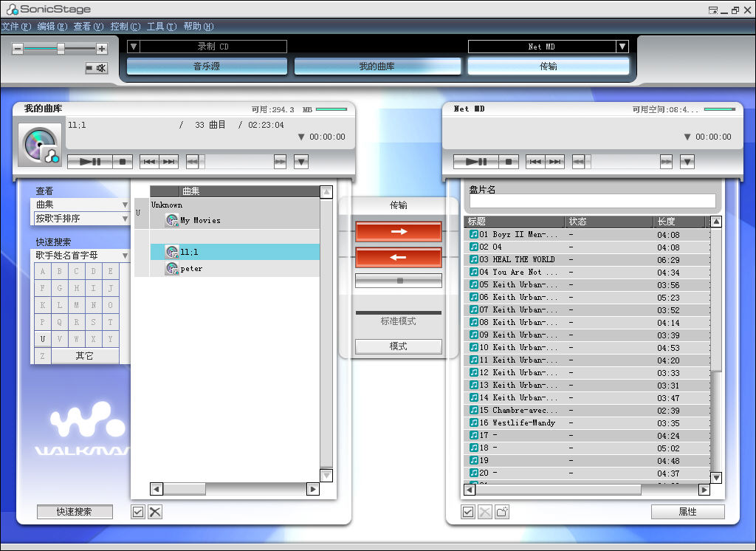Viewport: 756px width, 551px height.
Task: Transfer to Net MD with the right-arrow button
Action: coord(398,232)
